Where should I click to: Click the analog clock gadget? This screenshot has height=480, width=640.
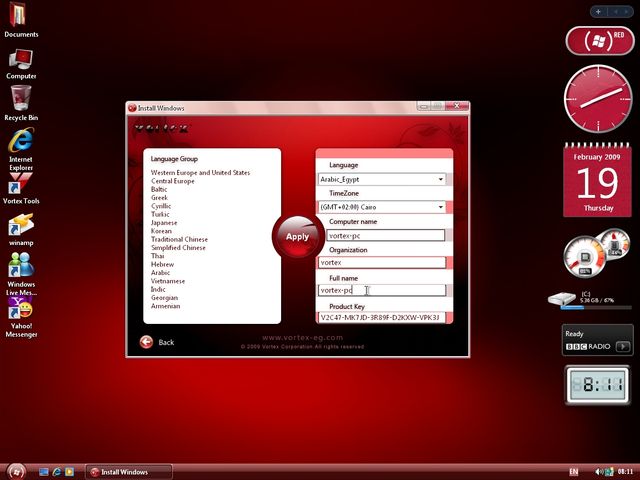pyautogui.click(x=598, y=99)
